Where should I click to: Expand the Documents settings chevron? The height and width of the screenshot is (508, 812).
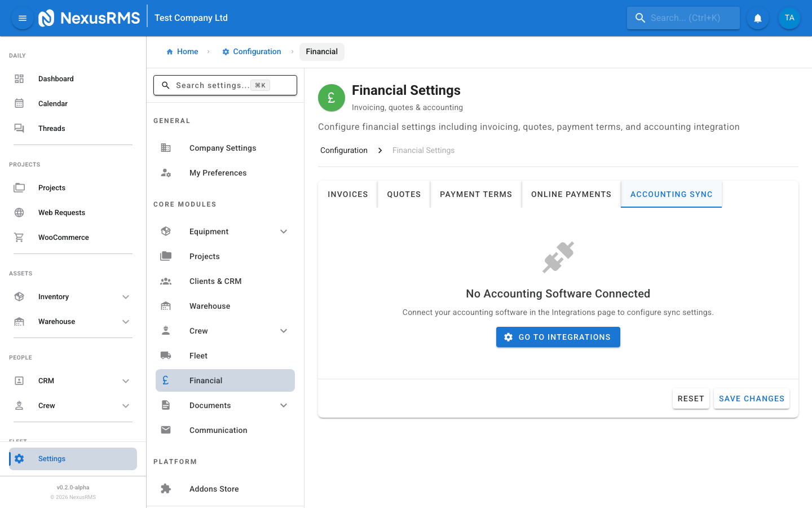(284, 405)
